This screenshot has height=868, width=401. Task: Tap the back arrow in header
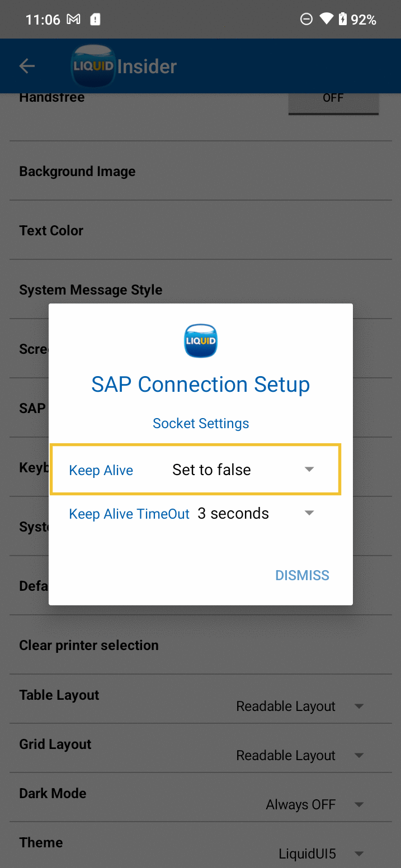tap(27, 66)
